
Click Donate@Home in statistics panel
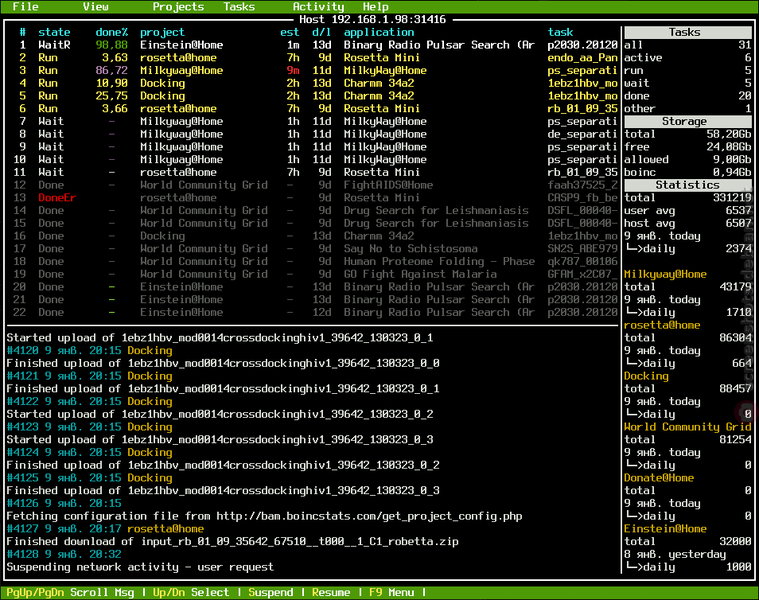pyautogui.click(x=659, y=478)
